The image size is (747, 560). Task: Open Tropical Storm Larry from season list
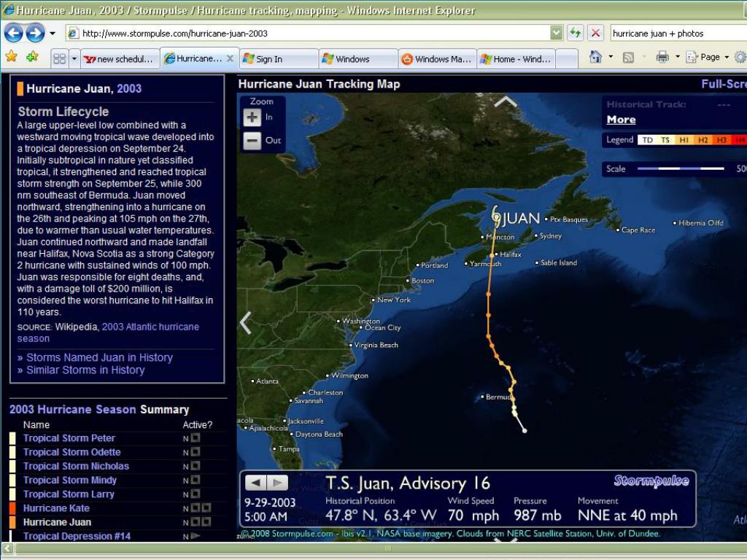69,494
